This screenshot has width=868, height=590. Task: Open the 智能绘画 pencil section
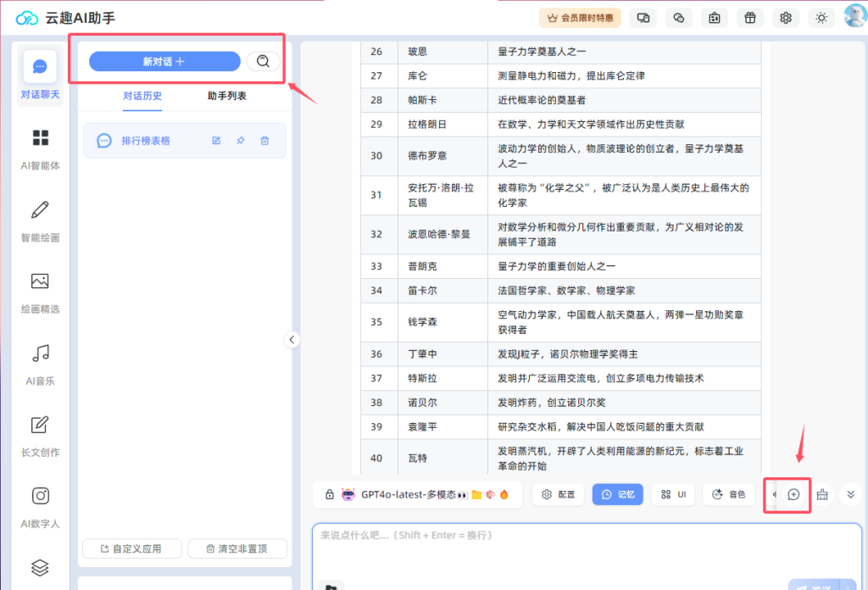click(x=40, y=221)
